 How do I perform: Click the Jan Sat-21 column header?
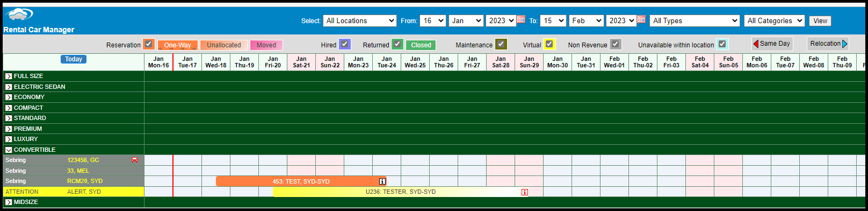[301, 62]
